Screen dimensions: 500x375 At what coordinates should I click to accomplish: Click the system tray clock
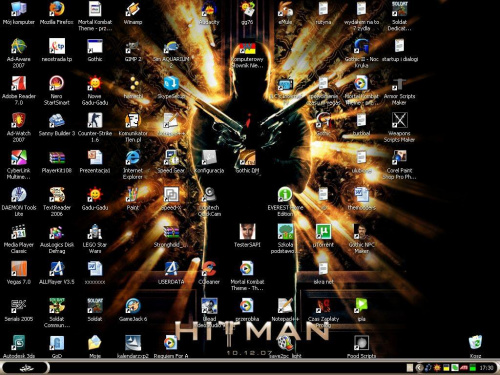pos(486,368)
